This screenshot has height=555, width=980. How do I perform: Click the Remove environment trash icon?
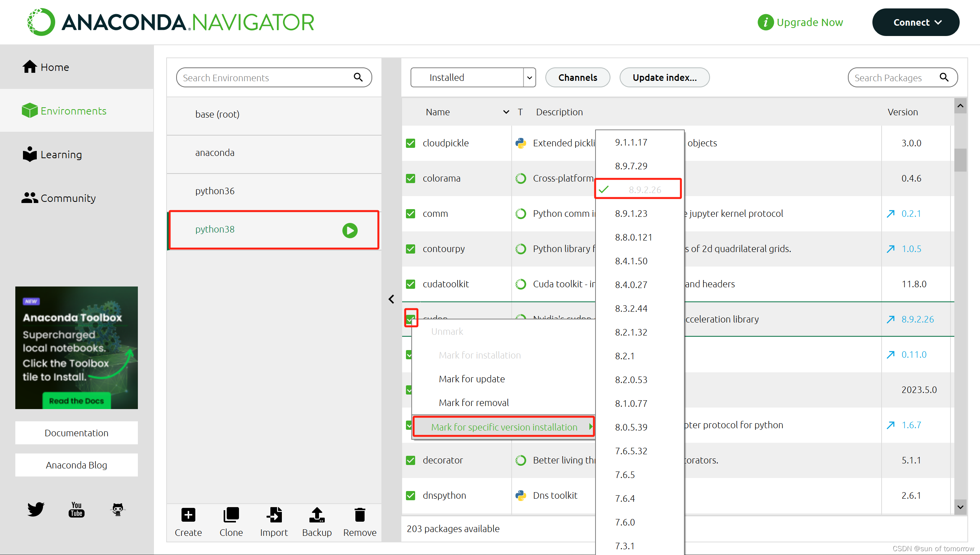[360, 515]
